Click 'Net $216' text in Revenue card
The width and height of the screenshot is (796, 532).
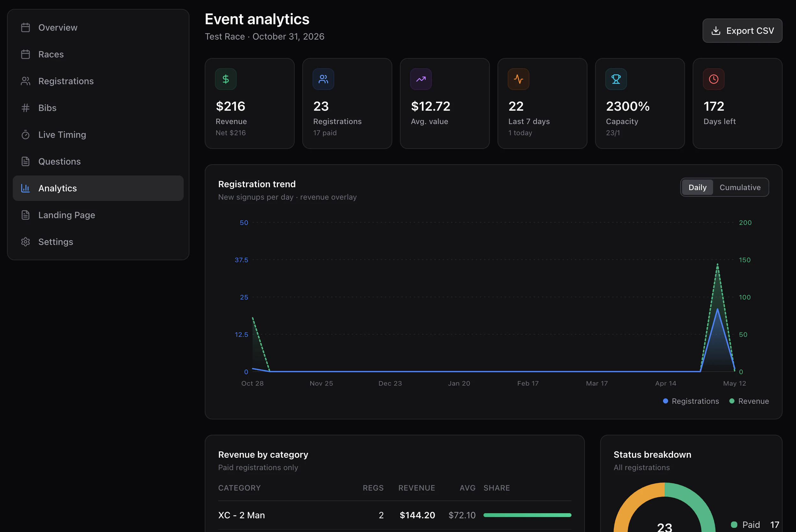click(231, 133)
